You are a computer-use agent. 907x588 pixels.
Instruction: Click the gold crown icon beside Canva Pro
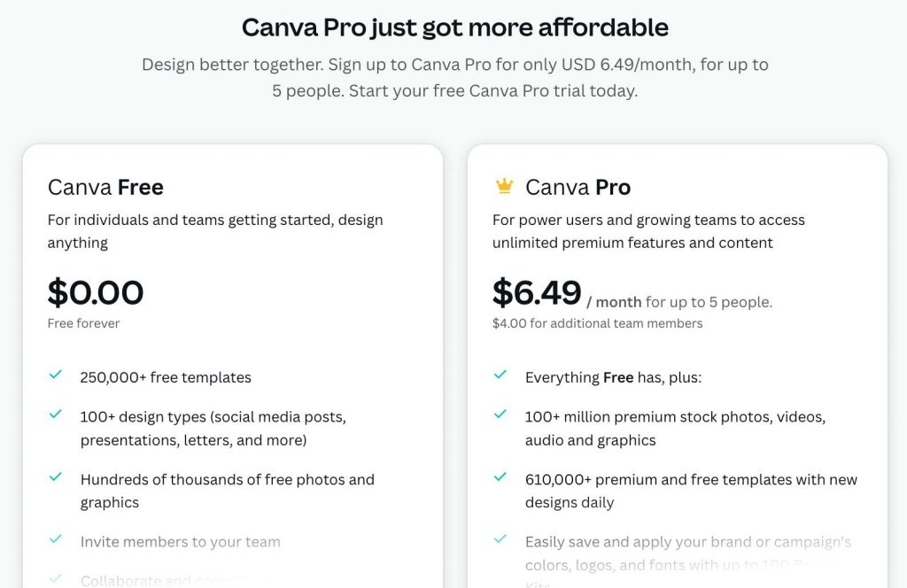[x=504, y=187]
